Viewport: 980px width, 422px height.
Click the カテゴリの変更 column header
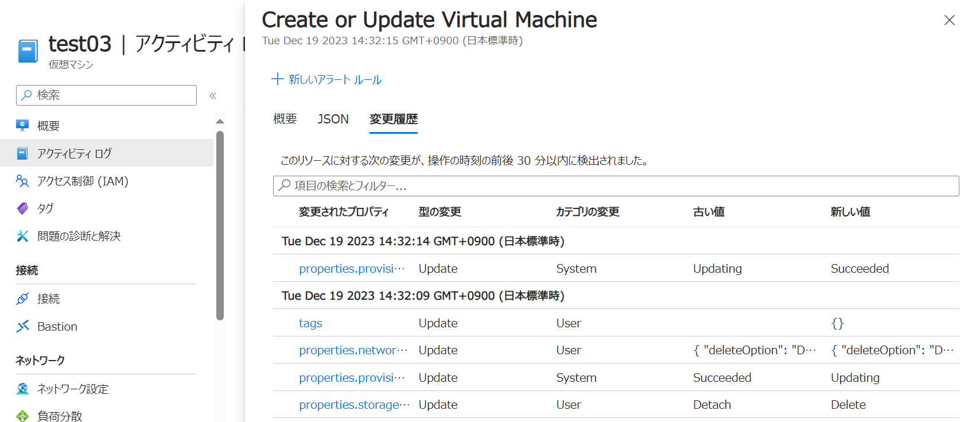588,212
